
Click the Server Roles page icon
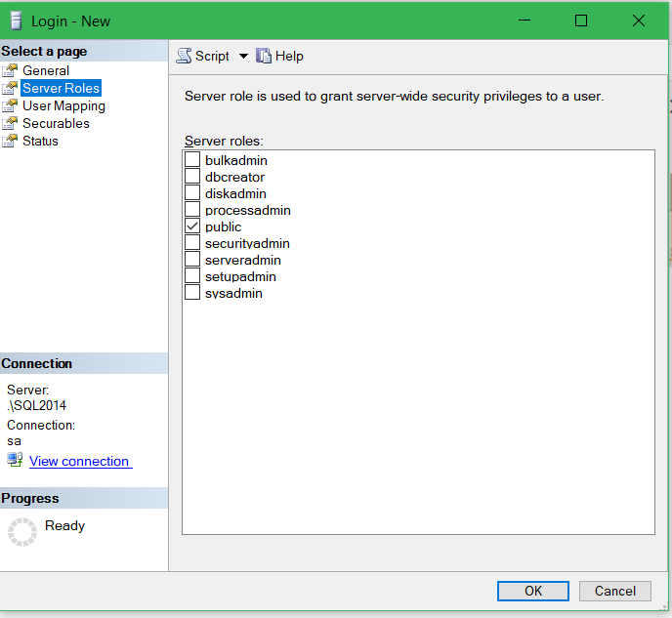point(11,88)
